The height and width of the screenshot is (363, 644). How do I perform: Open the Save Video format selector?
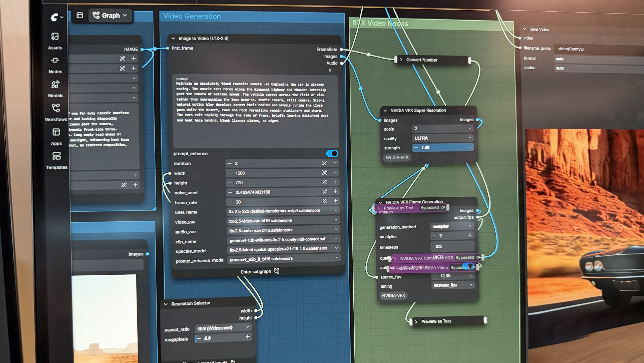(x=599, y=59)
